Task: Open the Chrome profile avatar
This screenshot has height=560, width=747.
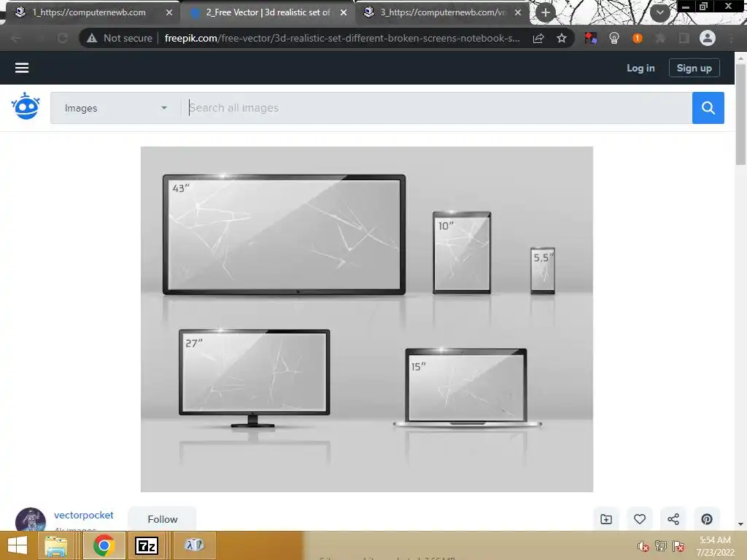Action: coord(708,38)
